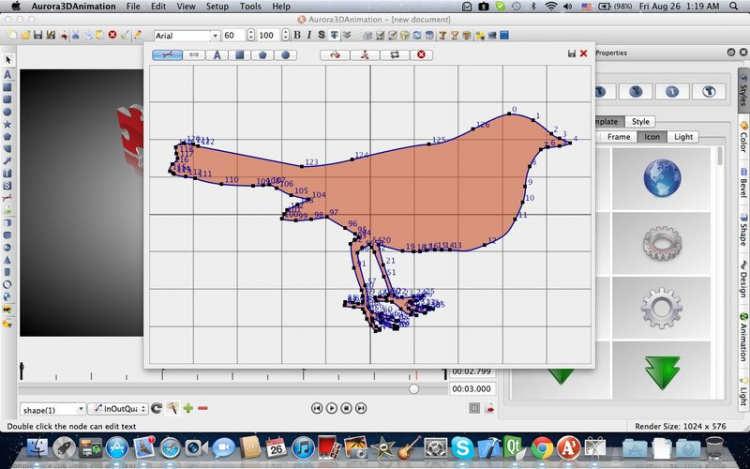Click the timeline slider handle

414,389
